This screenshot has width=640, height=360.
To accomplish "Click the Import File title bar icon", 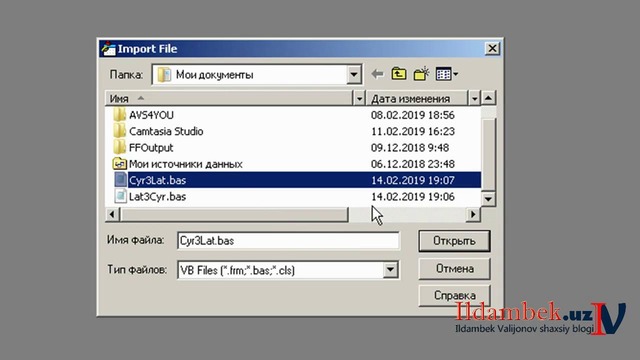I will 108,49.
